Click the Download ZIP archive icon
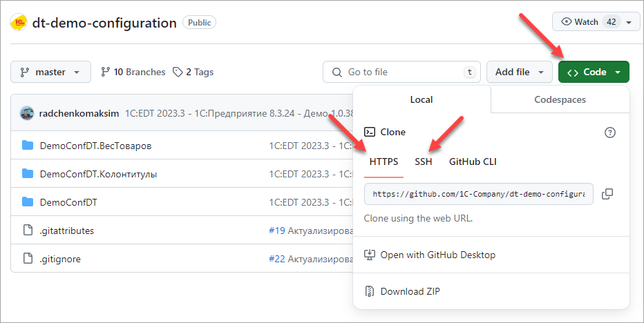644x323 pixels. [x=370, y=291]
